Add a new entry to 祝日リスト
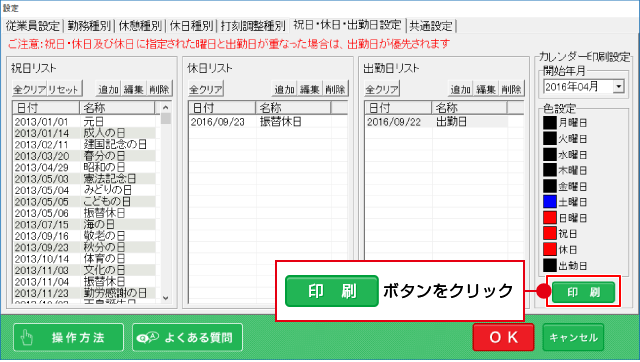The image size is (640, 362). point(108,89)
